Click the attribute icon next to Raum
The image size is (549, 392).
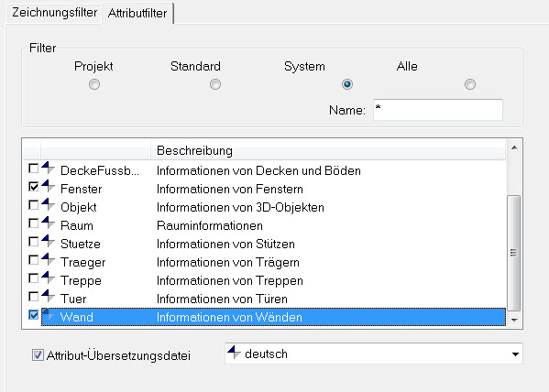[x=48, y=223]
